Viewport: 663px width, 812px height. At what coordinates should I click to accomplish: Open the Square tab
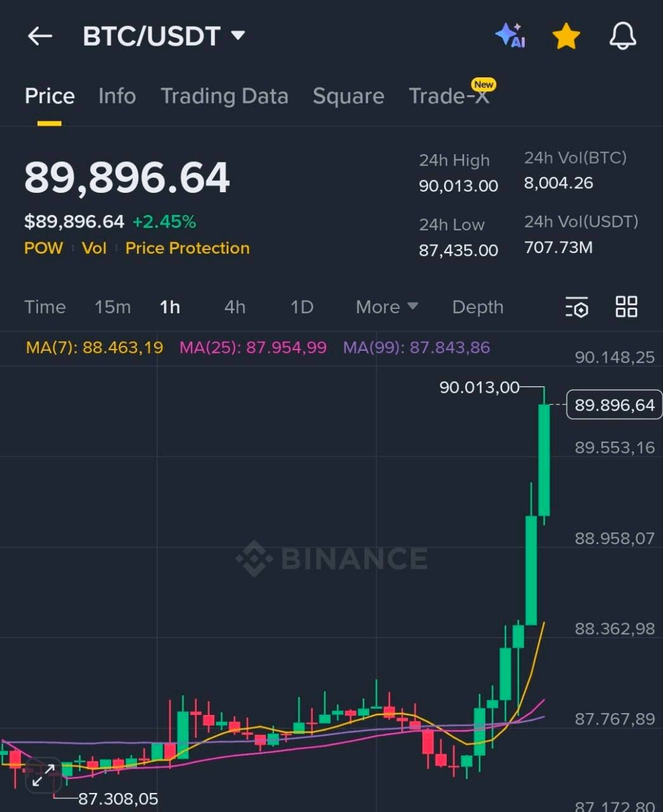[x=348, y=96]
